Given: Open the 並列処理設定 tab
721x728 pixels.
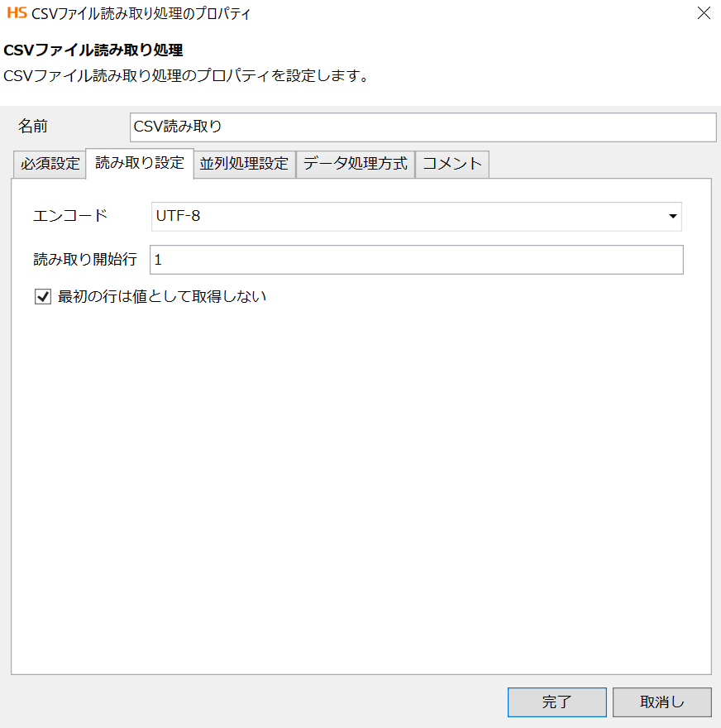Looking at the screenshot, I should click(x=244, y=164).
